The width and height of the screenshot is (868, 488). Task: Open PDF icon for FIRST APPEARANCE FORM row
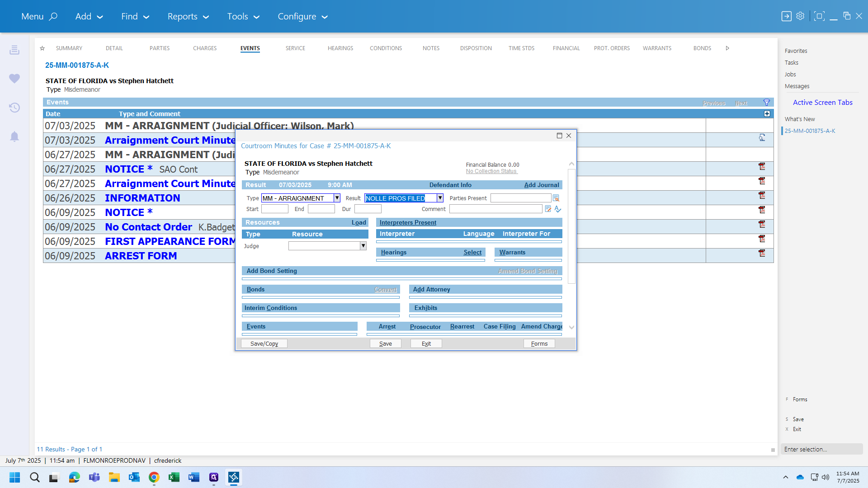762,239
